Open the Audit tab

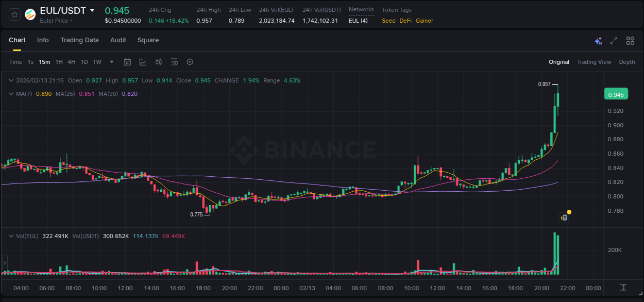118,40
